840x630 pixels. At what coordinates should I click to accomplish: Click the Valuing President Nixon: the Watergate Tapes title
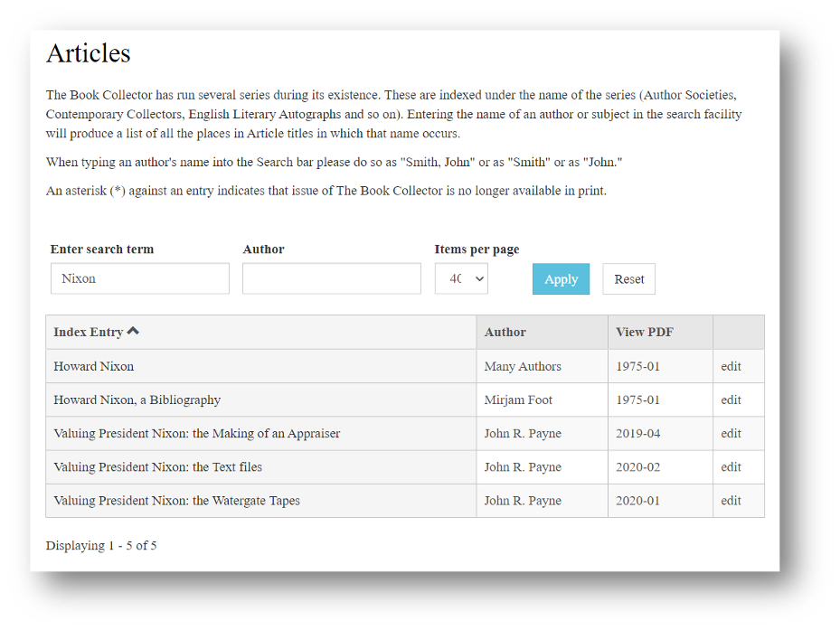[177, 501]
